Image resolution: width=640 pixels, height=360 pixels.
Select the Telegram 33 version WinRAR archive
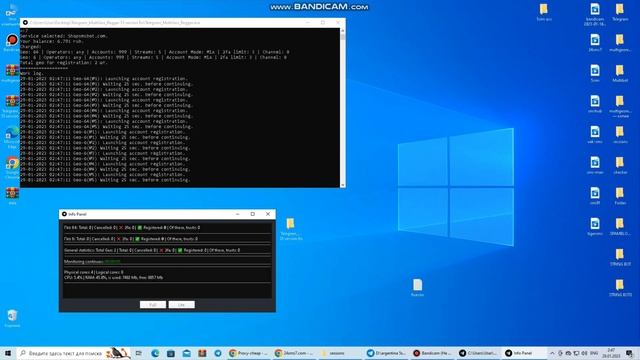click(11, 106)
